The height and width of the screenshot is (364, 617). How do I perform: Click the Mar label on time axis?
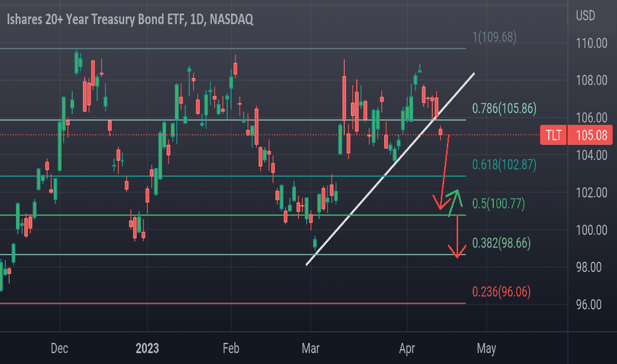click(x=310, y=348)
